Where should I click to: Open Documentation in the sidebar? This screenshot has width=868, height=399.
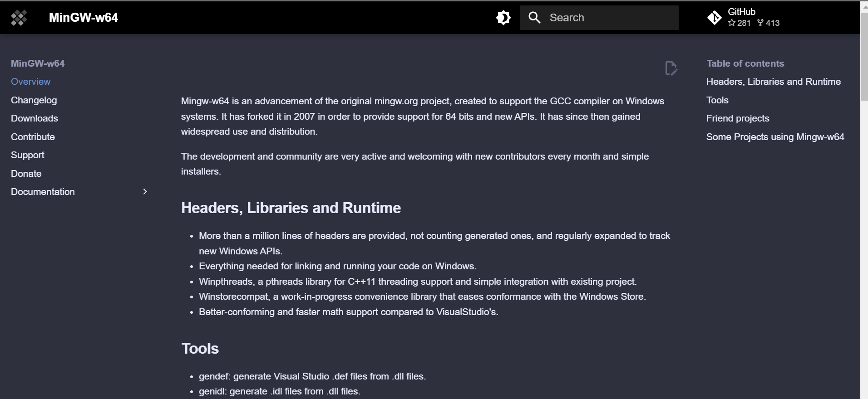[x=43, y=192]
